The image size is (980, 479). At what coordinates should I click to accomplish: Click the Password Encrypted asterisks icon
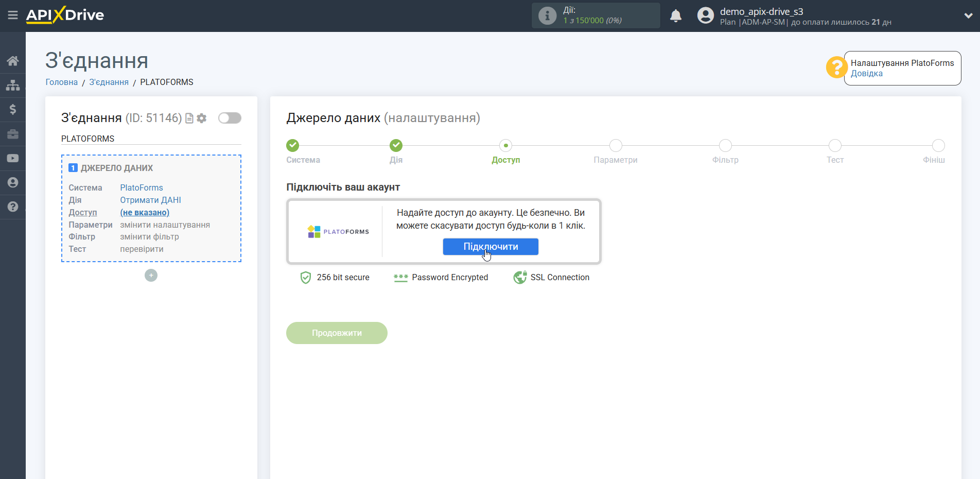pos(401,278)
